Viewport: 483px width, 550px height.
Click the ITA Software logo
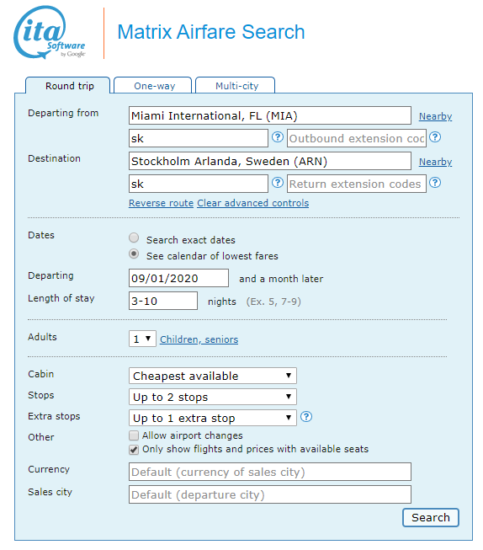(49, 32)
